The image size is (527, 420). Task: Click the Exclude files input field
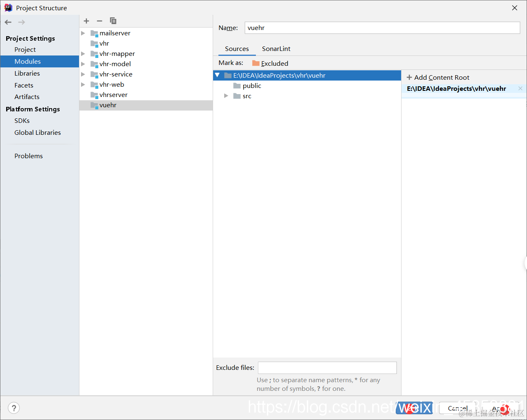tap(327, 368)
